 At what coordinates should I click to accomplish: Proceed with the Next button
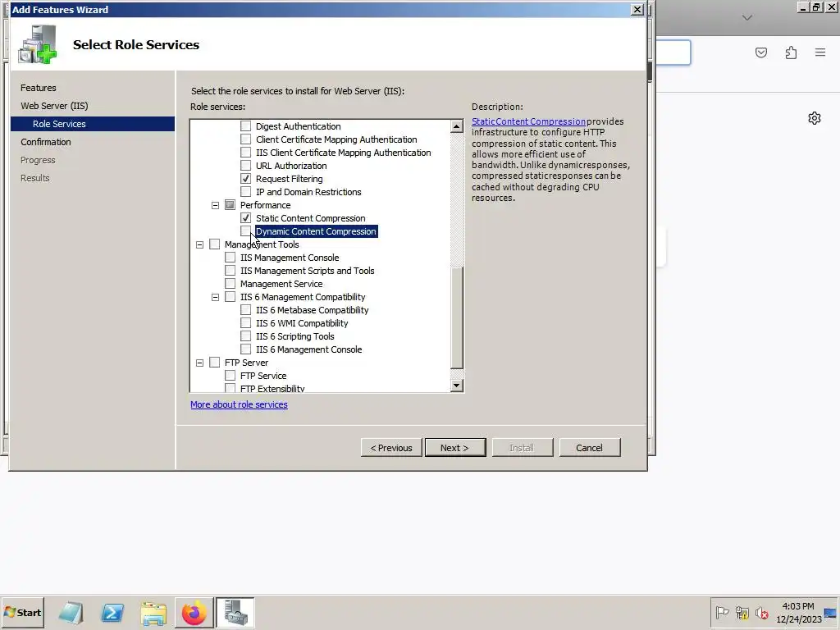(454, 447)
